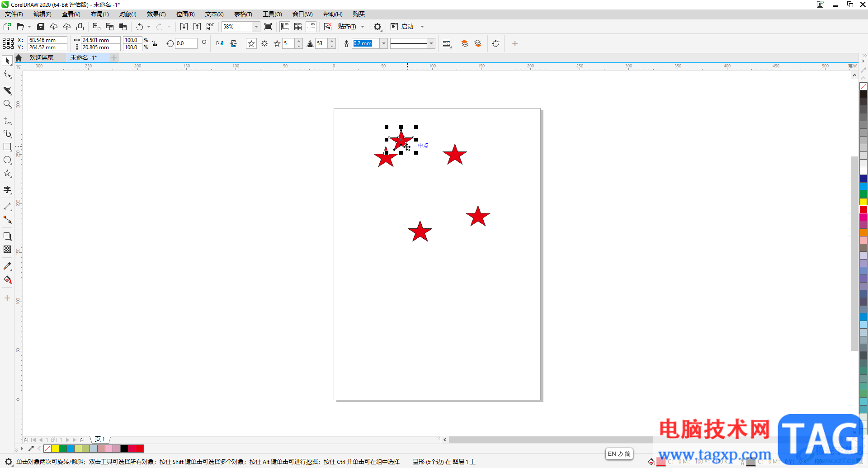Select the 页 1 page tab
The width and height of the screenshot is (868, 468).
100,440
